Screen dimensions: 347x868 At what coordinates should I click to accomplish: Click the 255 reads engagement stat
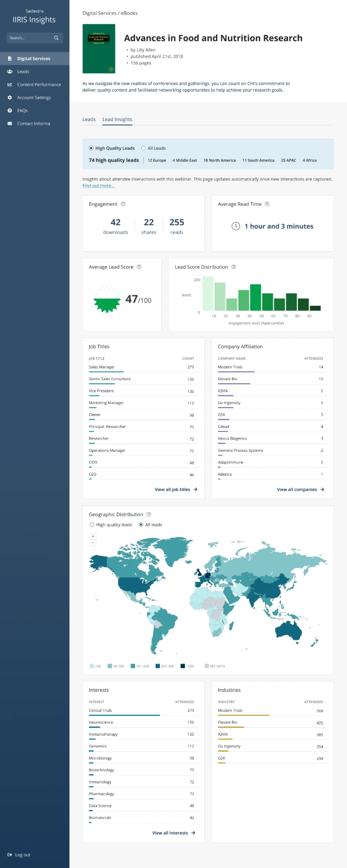pyautogui.click(x=177, y=227)
